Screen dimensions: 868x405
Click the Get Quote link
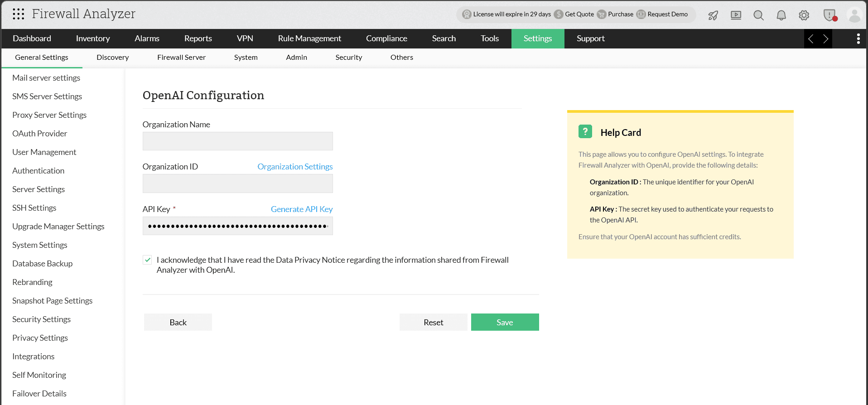click(x=579, y=14)
